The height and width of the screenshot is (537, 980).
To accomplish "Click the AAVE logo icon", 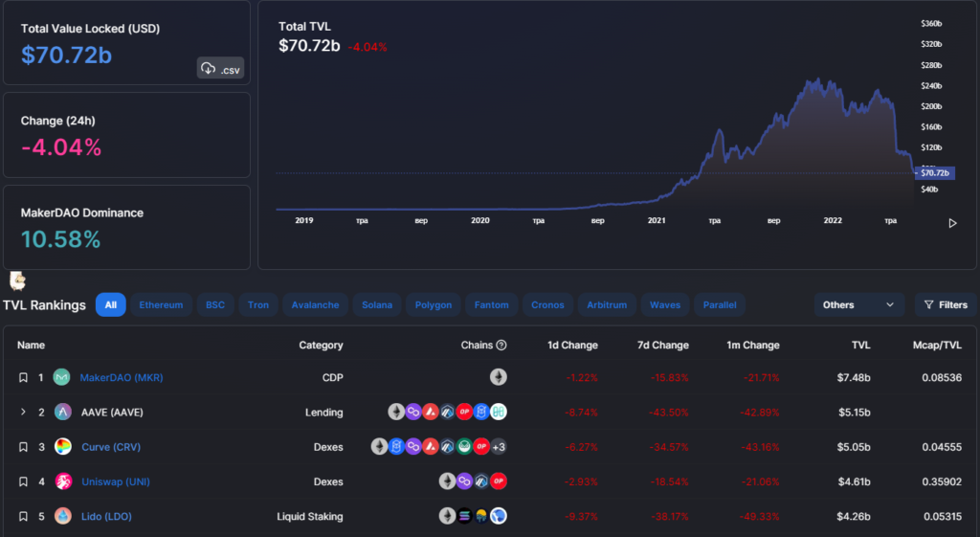I will click(62, 412).
